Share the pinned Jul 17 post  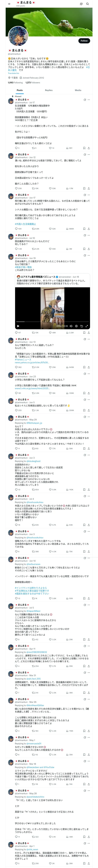tap(89, 148)
